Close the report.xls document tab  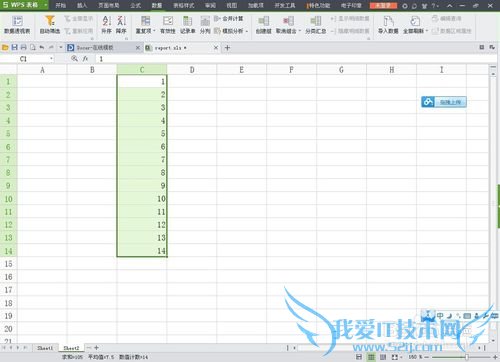point(216,48)
